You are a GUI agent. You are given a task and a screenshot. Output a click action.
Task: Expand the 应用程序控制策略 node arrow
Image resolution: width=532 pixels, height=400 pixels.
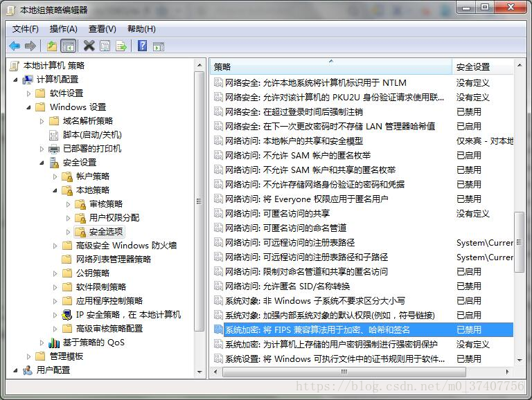55,301
